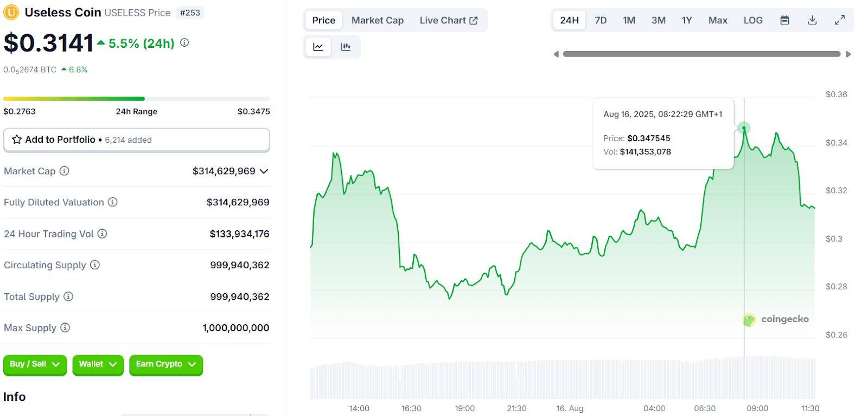The image size is (868, 416).
Task: Click info icon beside 24h price change
Action: click(x=184, y=42)
